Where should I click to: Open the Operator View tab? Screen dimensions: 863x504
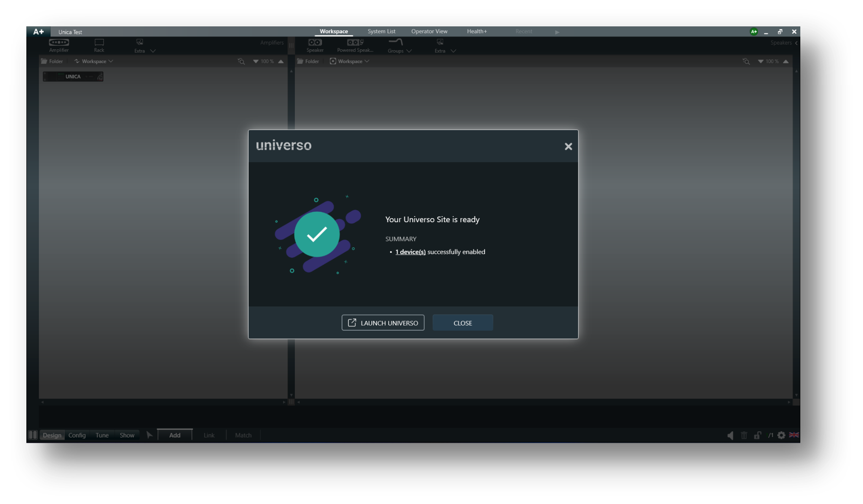pos(429,32)
